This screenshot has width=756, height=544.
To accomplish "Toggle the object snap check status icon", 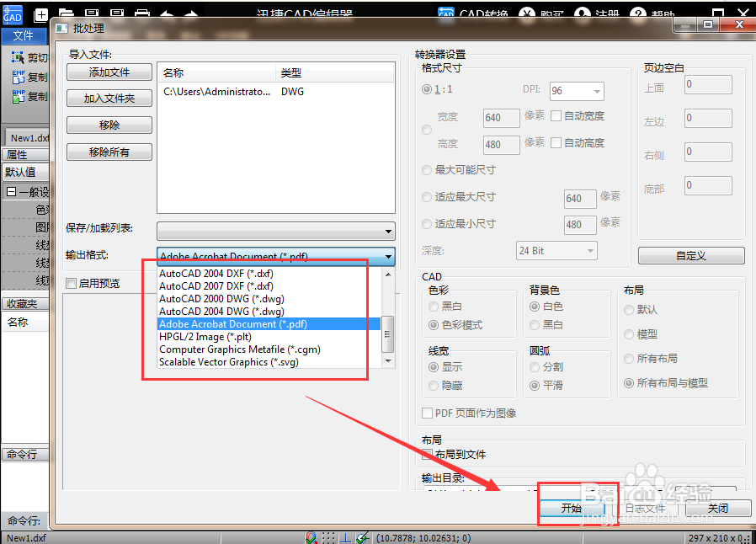I will point(363,537).
